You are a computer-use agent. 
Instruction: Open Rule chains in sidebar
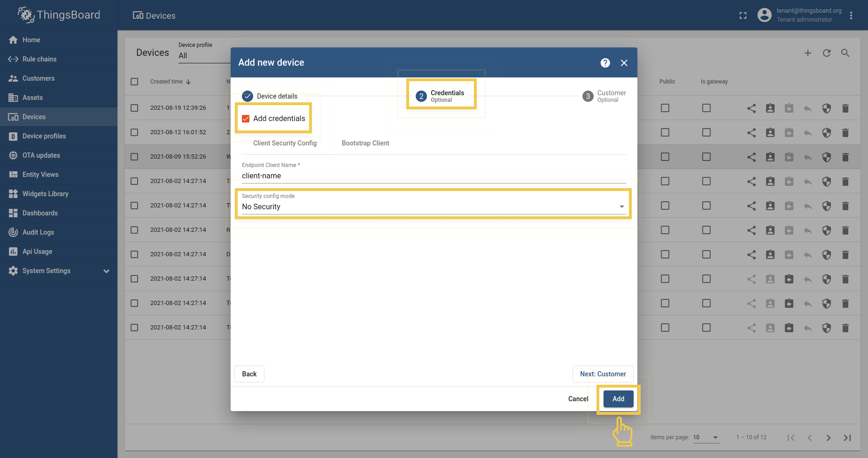point(59,59)
